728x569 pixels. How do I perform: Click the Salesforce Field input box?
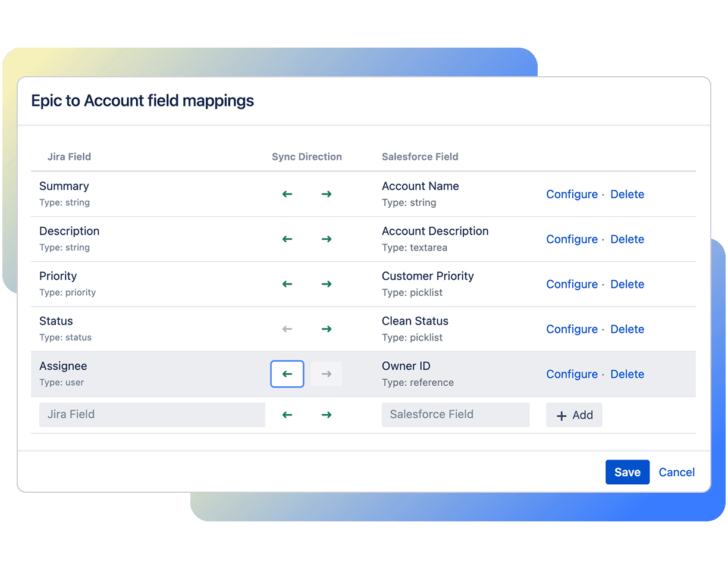click(x=456, y=415)
